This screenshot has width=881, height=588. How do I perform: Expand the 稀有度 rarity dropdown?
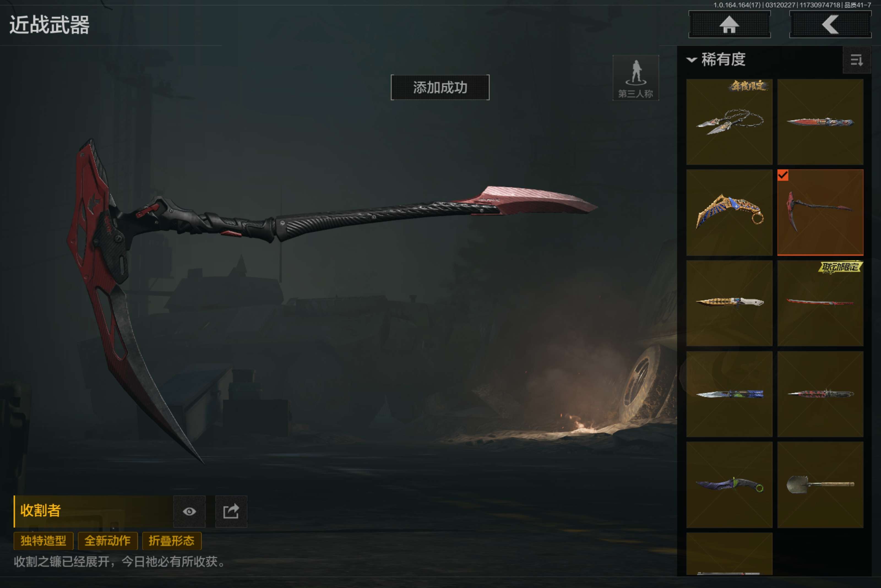(716, 60)
